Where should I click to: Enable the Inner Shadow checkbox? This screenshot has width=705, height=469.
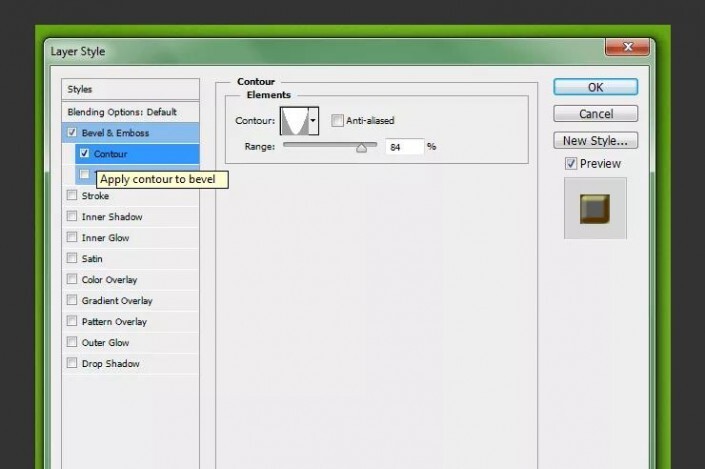71,217
